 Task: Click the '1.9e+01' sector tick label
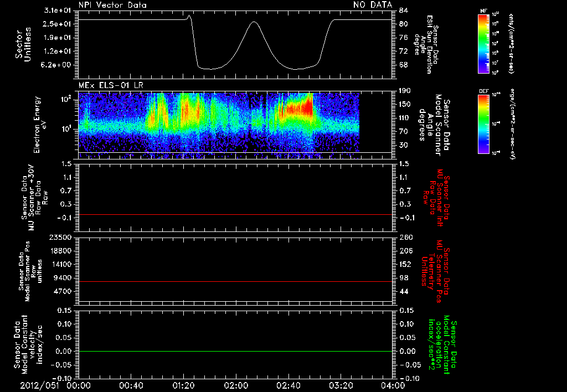pos(57,38)
